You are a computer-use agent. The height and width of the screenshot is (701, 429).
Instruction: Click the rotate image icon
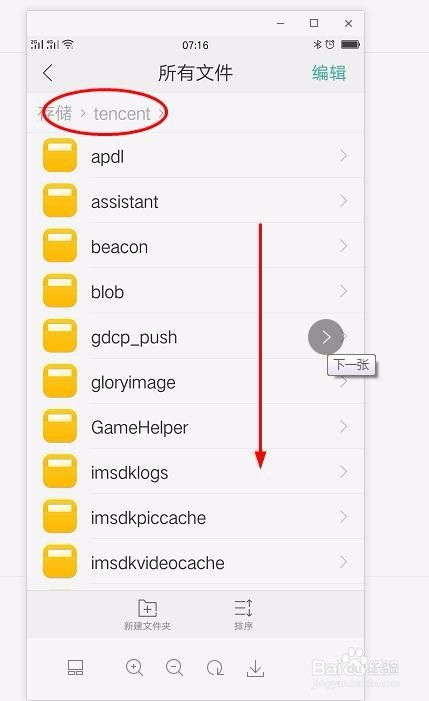click(215, 667)
